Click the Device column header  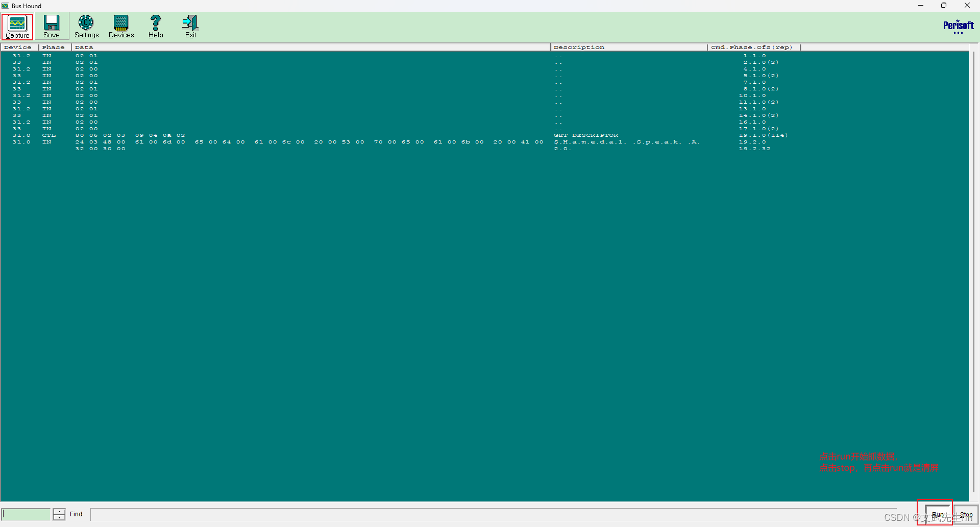tap(18, 47)
